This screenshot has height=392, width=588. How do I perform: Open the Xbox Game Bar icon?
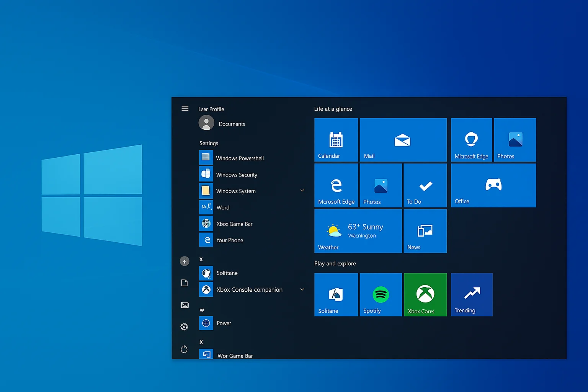click(x=206, y=223)
